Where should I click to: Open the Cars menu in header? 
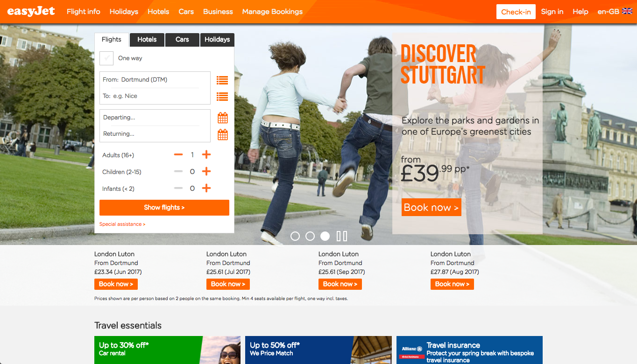pyautogui.click(x=186, y=12)
